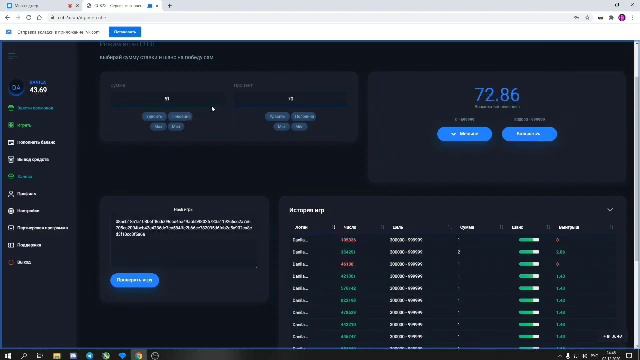Click the withdraw icon for Вывод средств
This screenshot has width=640, height=360.
(11, 159)
